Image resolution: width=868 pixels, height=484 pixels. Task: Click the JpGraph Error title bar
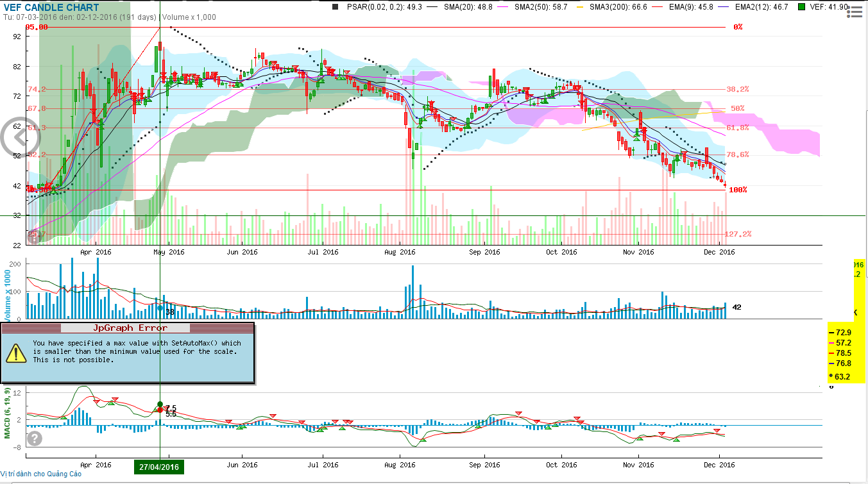tap(127, 328)
